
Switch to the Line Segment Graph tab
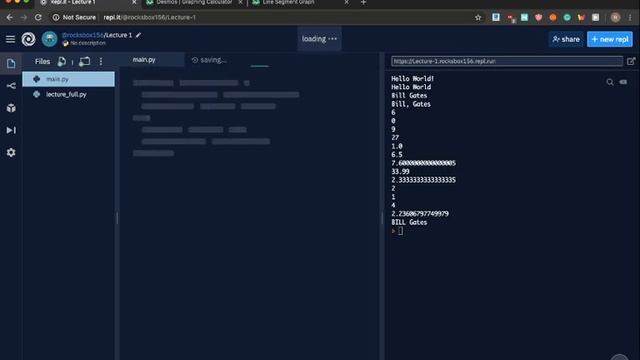289,2
